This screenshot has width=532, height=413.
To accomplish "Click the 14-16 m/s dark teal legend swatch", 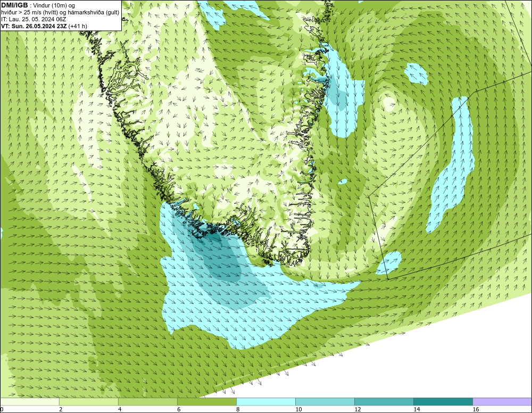I will coord(443,402).
